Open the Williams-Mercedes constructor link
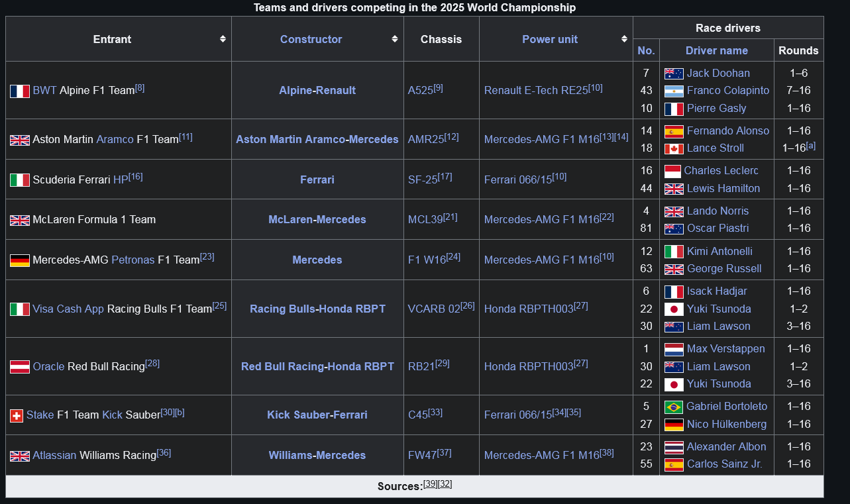This screenshot has width=850, height=504. pyautogui.click(x=317, y=455)
